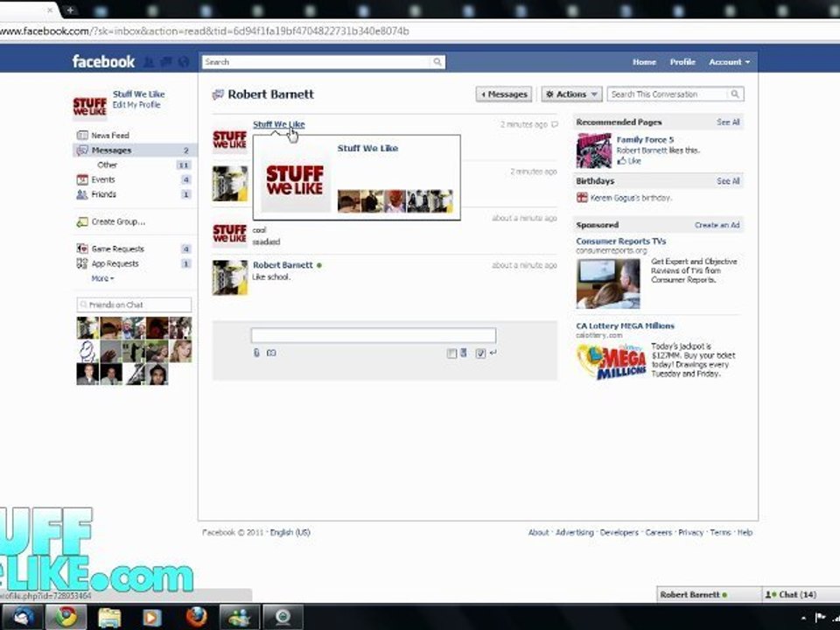840x630 pixels.
Task: Open Privacy footer link
Action: (690, 533)
